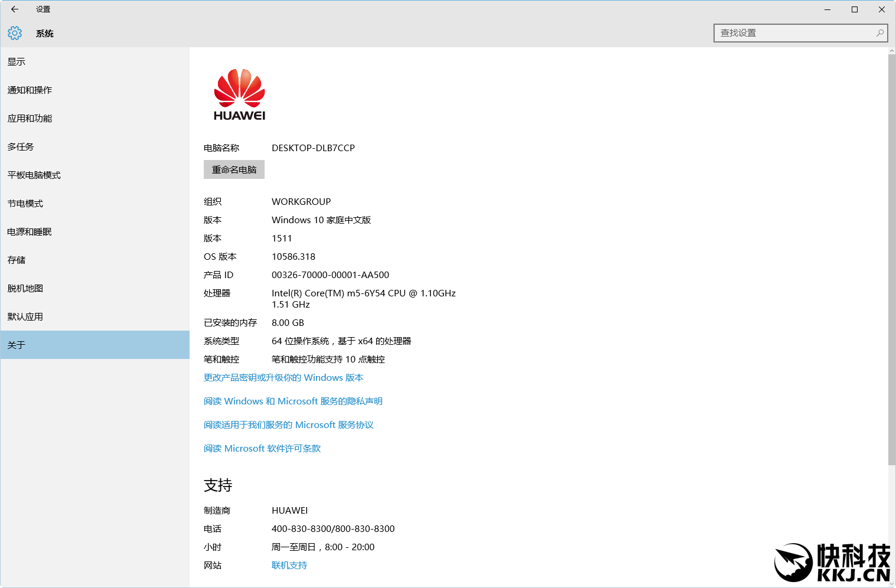Go to 存储 settings

[x=95, y=260]
